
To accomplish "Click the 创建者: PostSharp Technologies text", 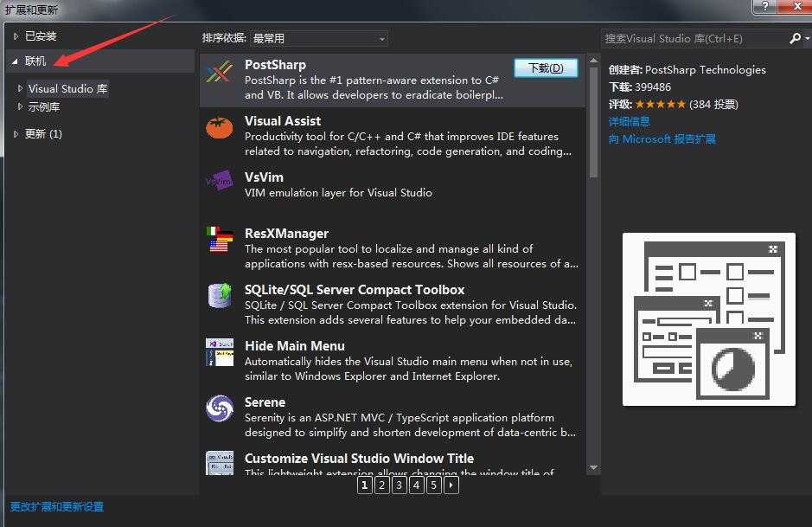I will click(x=687, y=69).
